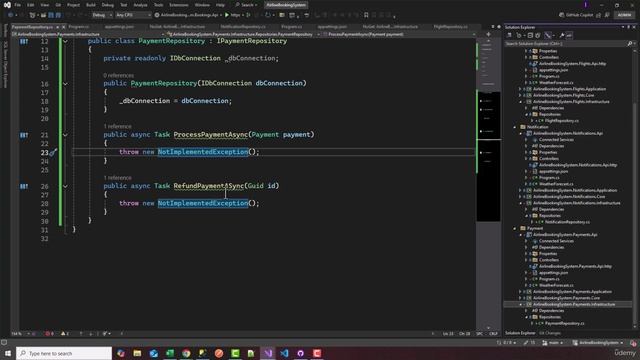
Task: Select PaymentRepository.cs in Solution Explorer
Action: tap(564, 323)
